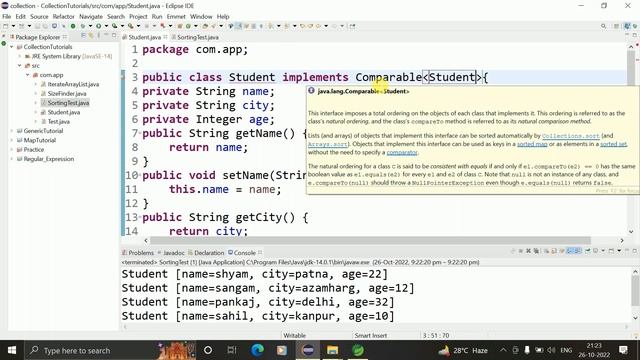Expand the Regular_Expression project
Viewport: 640px width, 360px height.
(x=11, y=159)
